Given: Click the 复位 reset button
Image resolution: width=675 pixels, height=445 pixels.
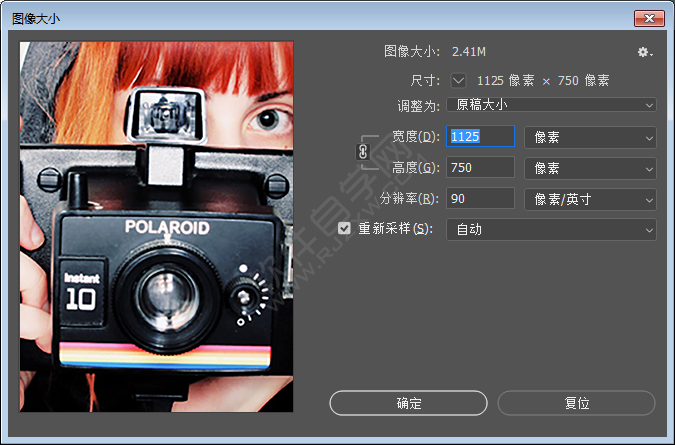Looking at the screenshot, I should 576,403.
